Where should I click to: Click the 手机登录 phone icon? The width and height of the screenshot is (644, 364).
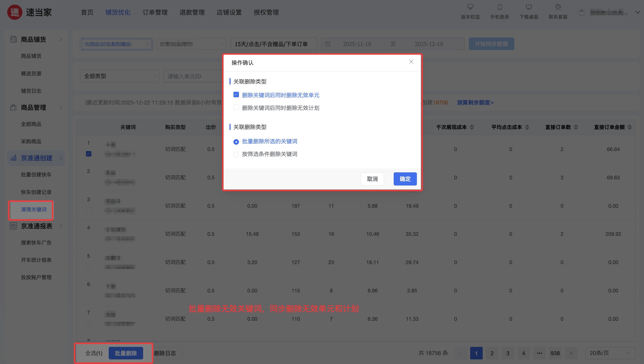pyautogui.click(x=500, y=7)
